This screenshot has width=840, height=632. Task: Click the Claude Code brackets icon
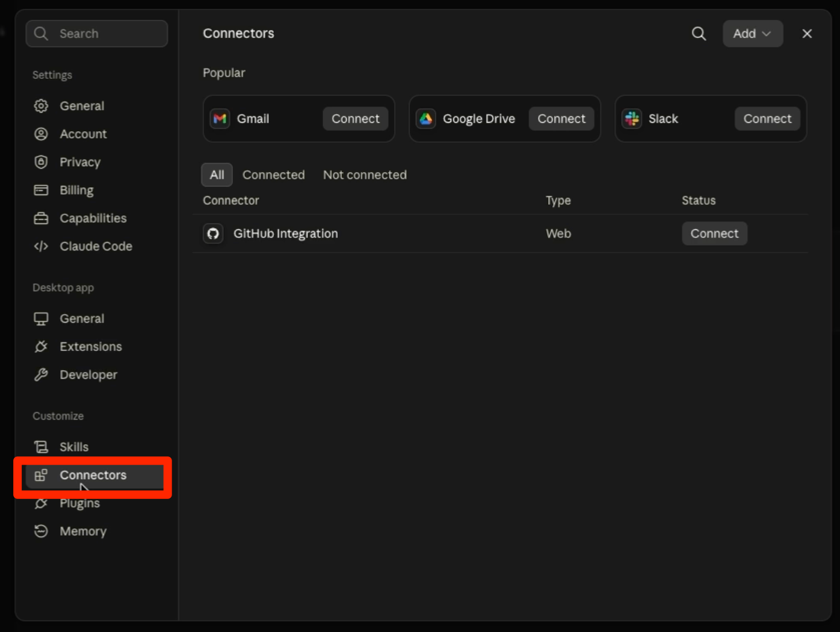tap(41, 246)
